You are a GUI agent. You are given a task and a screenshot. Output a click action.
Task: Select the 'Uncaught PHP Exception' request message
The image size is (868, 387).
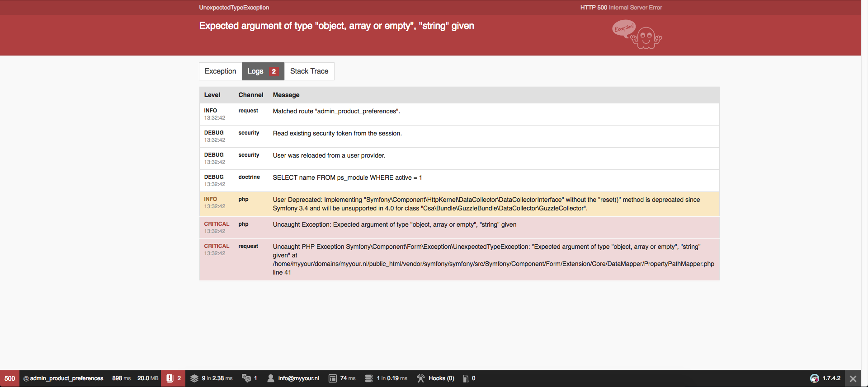(494, 260)
